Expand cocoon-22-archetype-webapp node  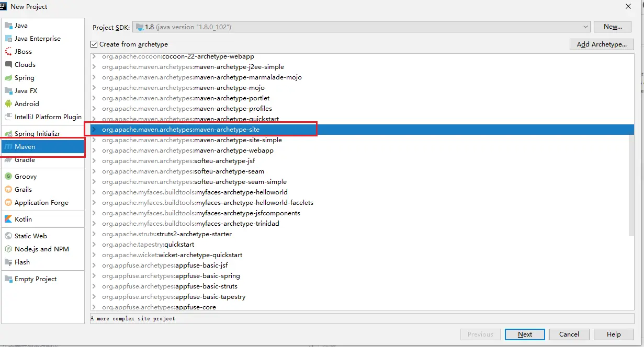coord(94,56)
